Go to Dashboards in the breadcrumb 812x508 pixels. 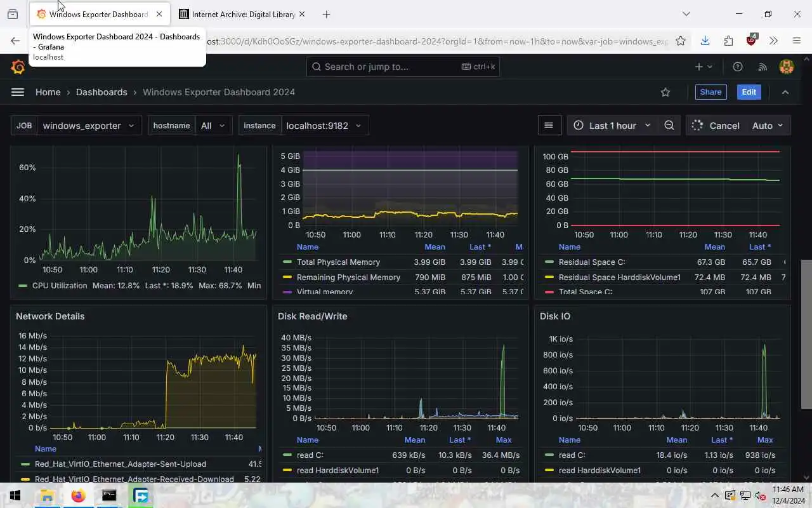tap(101, 92)
